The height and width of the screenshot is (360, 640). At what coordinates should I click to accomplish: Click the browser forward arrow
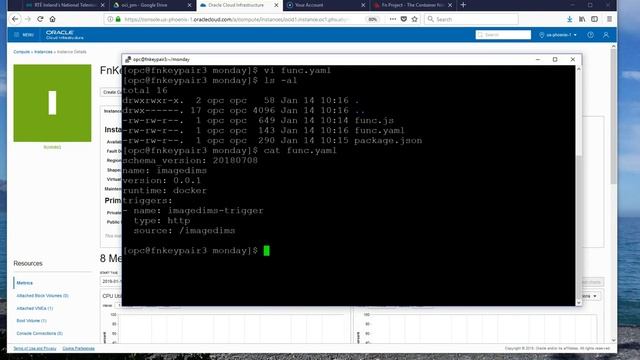pyautogui.click(x=28, y=19)
